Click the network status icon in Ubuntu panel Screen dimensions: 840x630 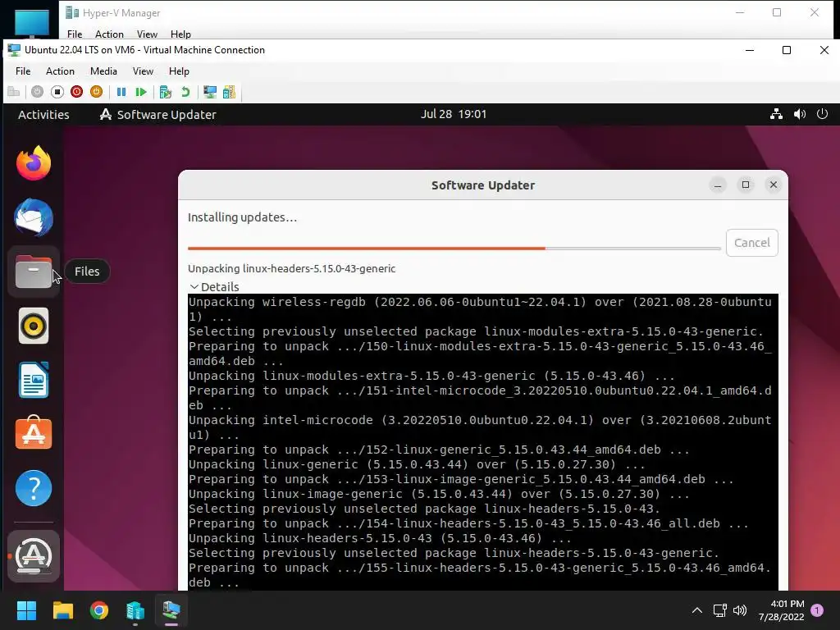[x=776, y=114]
